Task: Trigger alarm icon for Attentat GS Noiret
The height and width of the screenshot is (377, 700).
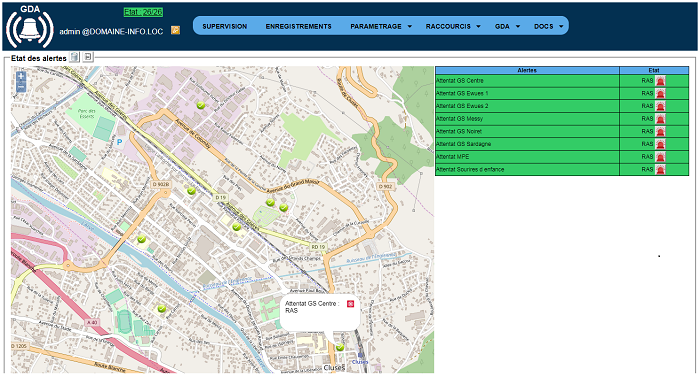Action: pos(660,131)
